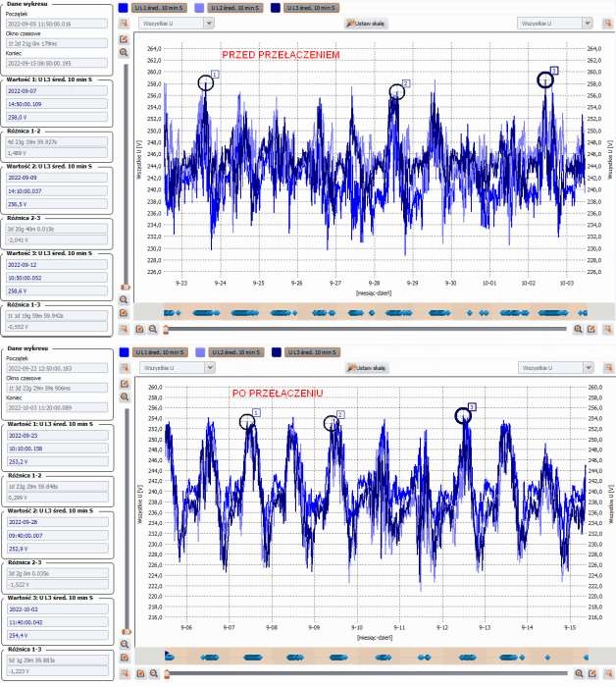This screenshot has height=687, width=616.
Task: Click the edit icon at the left end of the upper horizontal slider
Action: coord(139,329)
